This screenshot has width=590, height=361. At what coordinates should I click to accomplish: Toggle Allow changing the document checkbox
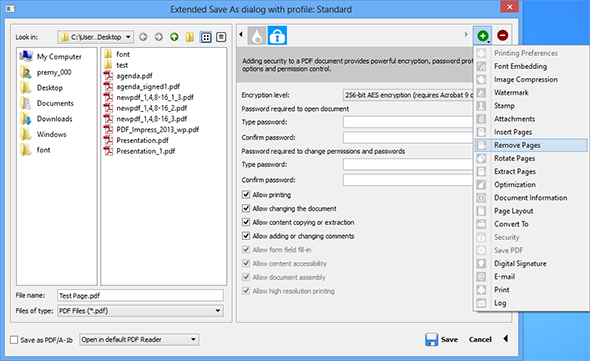(x=246, y=209)
